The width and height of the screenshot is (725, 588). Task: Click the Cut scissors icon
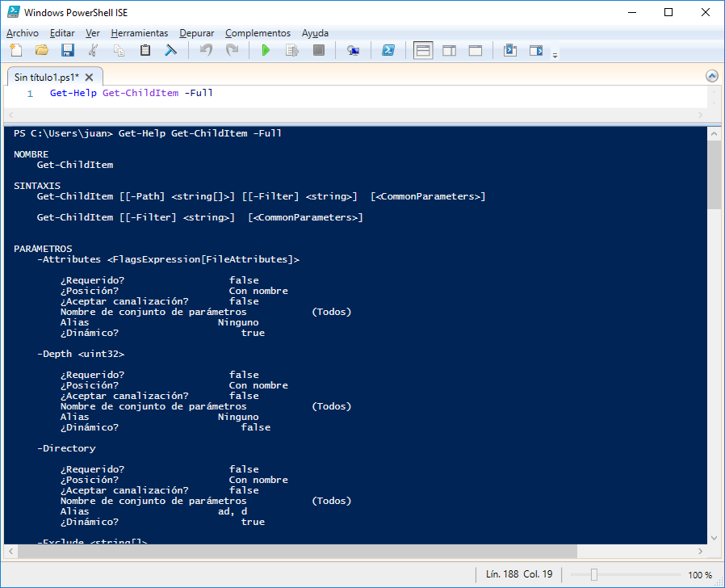[94, 50]
